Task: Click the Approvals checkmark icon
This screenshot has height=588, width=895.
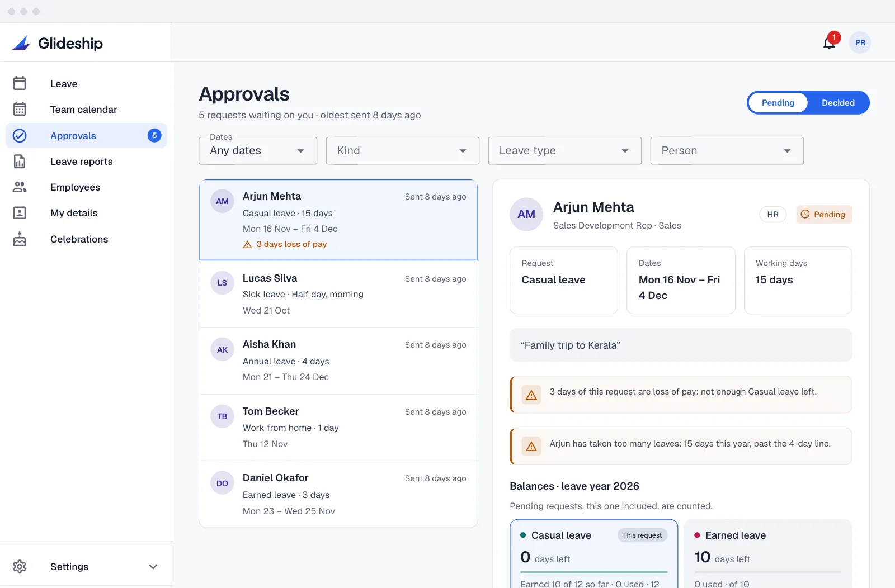Action: (20, 135)
